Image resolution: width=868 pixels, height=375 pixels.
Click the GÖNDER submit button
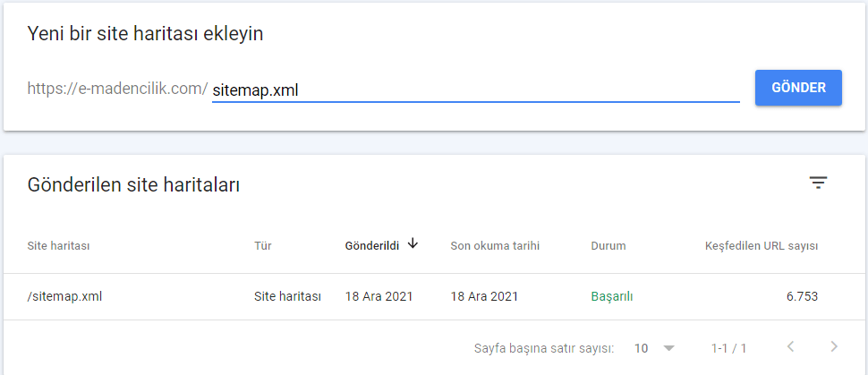pyautogui.click(x=798, y=88)
